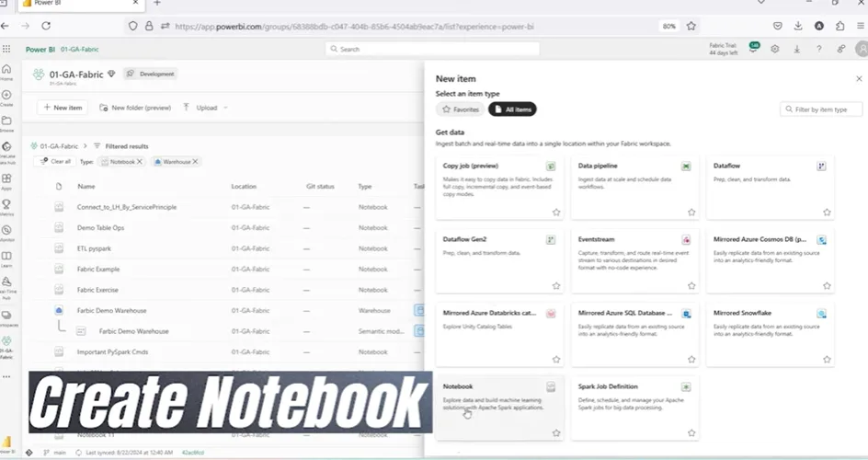Open the Demo Table Ops notebook
Screen dimensions: 868x460
click(x=101, y=227)
